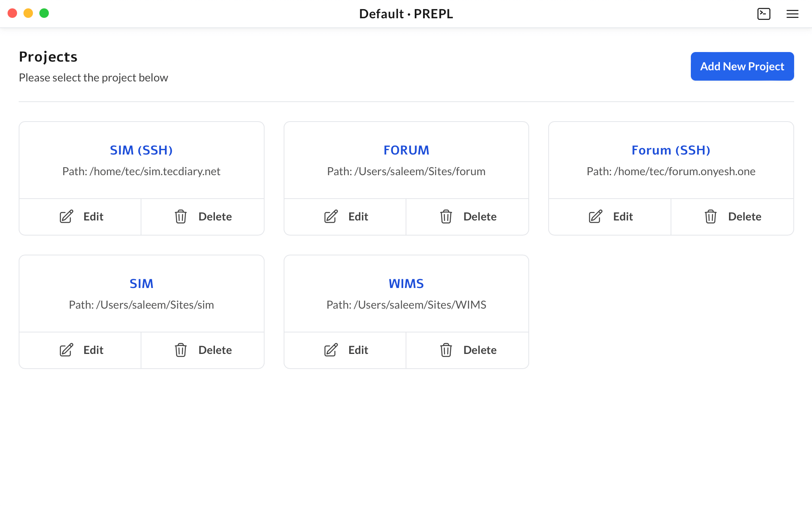Click pencil icon on SIM (SSH) card
The width and height of the screenshot is (812, 514).
tap(66, 216)
